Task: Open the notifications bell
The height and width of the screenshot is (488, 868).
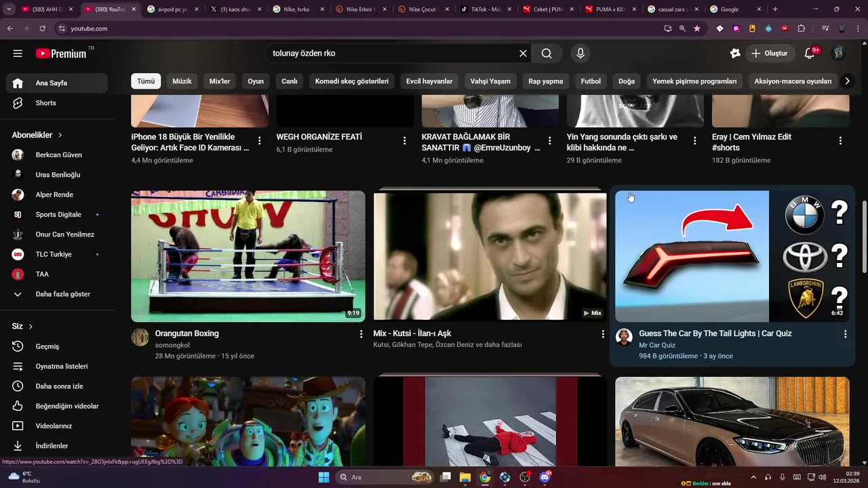Action: click(x=810, y=54)
